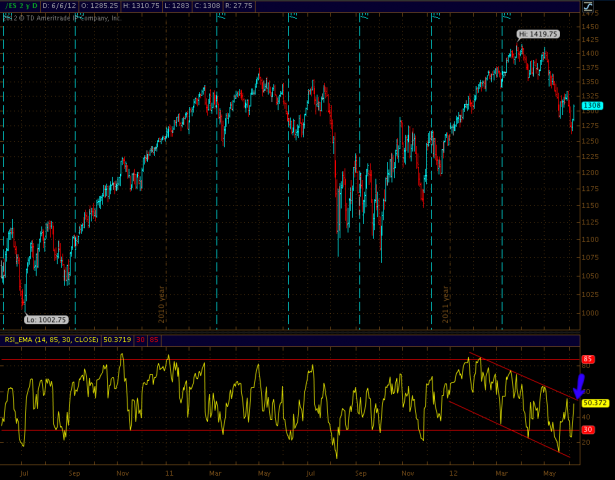The image size is (615, 480).
Task: Click the red 30 oversold level tag
Action: pos(589,430)
